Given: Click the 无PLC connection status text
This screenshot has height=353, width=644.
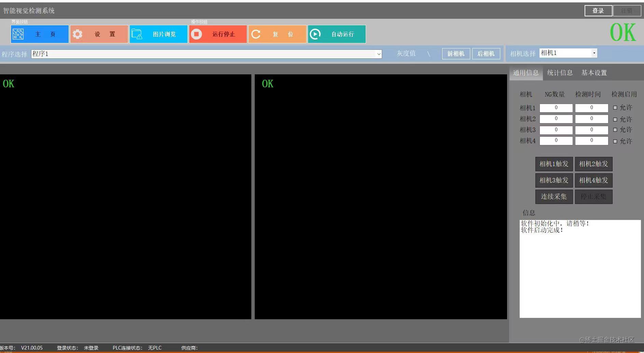Looking at the screenshot, I should coord(155,348).
